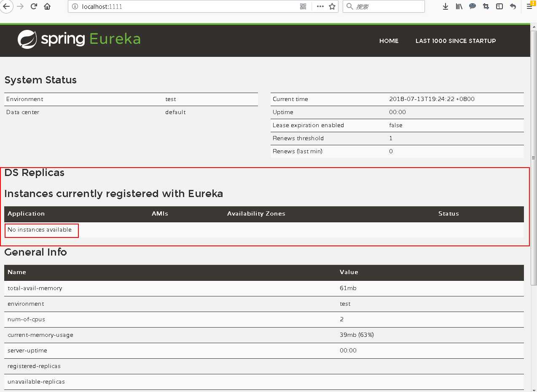The height and width of the screenshot is (392, 537).
Task: Toggle the browser sidebar icon
Action: tap(499, 6)
